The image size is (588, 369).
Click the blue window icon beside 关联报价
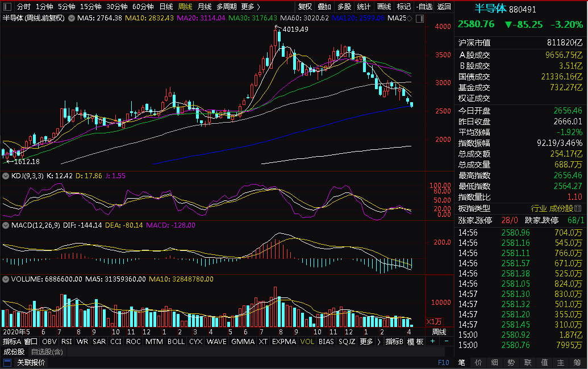tap(7, 362)
